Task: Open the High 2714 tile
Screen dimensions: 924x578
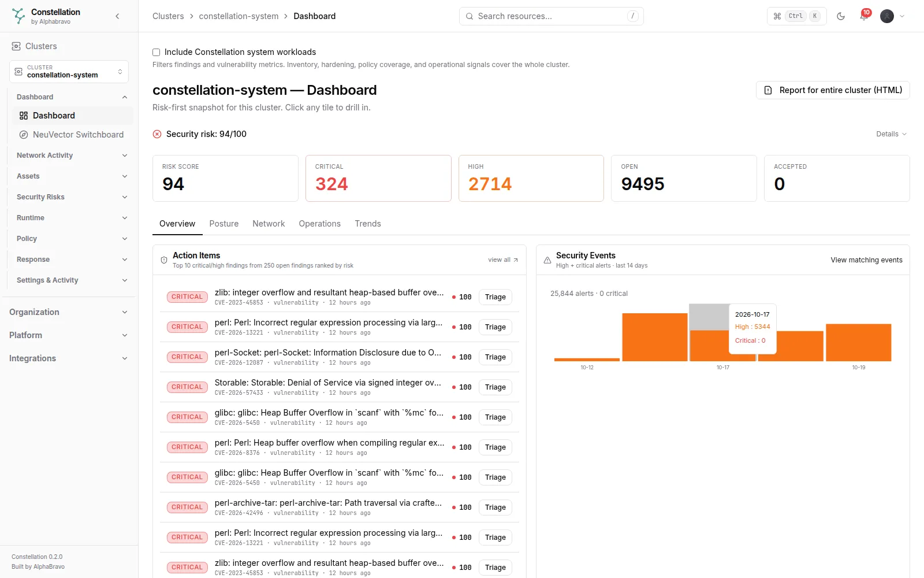Action: point(531,178)
